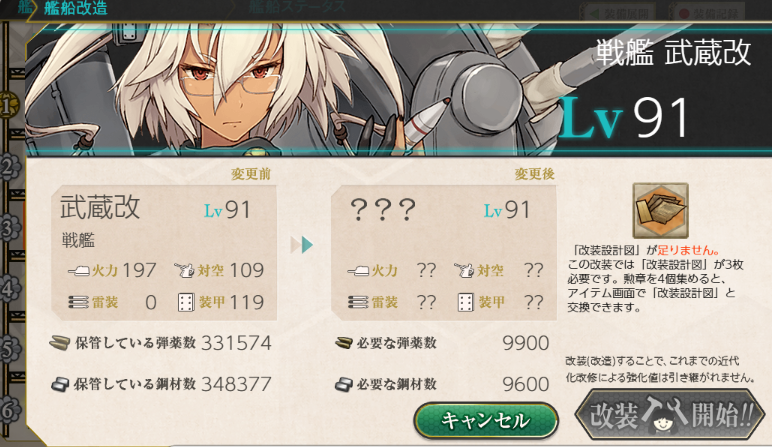Click the ??? remodel result panel
Screen dimensions: 776x447
[444, 252]
